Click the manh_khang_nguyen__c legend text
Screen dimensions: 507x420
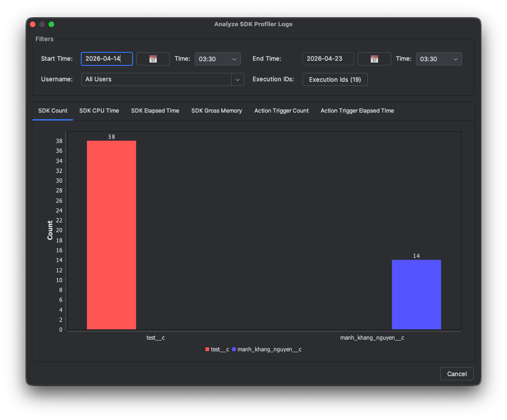coord(269,349)
